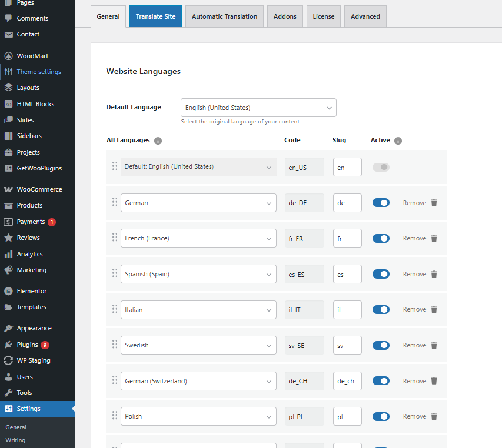Image resolution: width=502 pixels, height=448 pixels.
Task: Select the Analytics chart icon
Action: [x=7, y=253]
